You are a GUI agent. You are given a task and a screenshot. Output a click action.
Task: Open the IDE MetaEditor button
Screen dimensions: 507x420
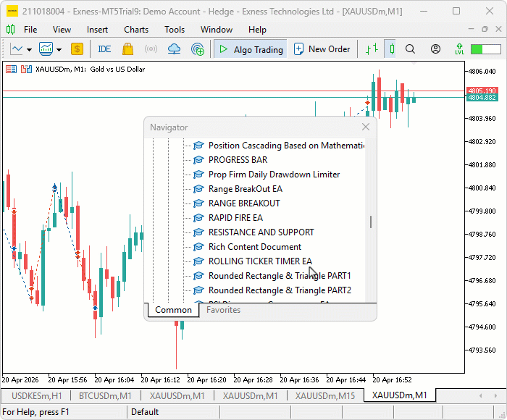[104, 49]
